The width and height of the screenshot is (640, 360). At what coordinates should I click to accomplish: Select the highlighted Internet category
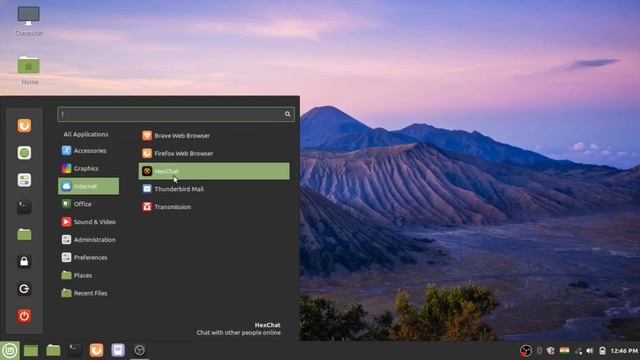tap(89, 186)
